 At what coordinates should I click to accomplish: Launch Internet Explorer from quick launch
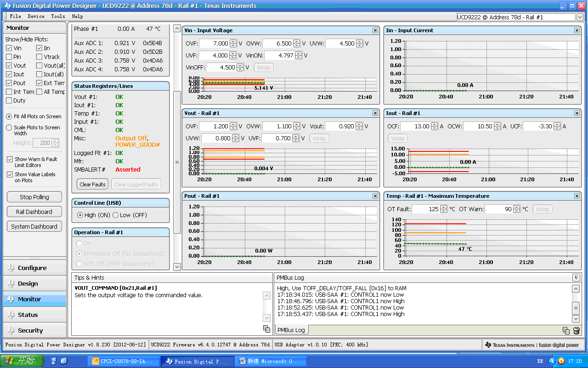[x=64, y=361]
